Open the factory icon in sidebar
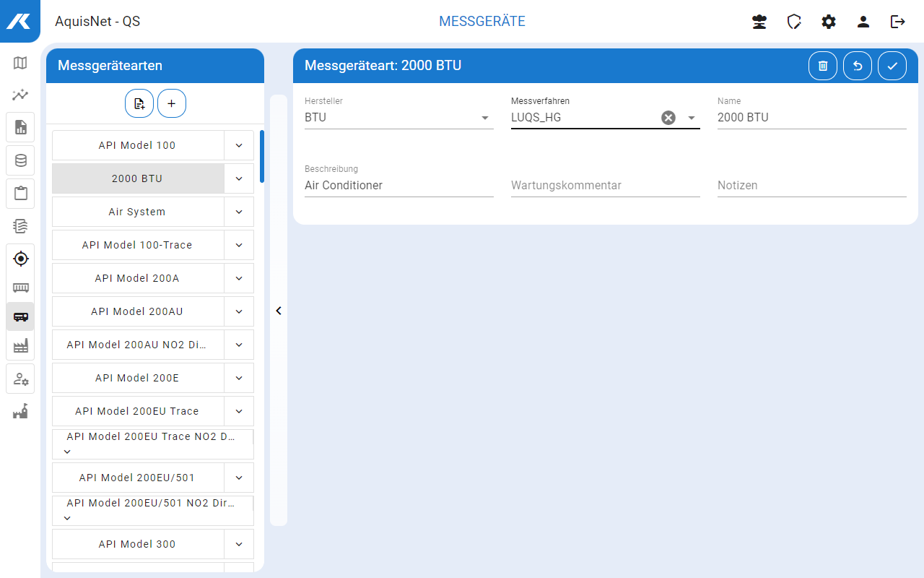Viewport: 924px width, 578px height. (20, 347)
